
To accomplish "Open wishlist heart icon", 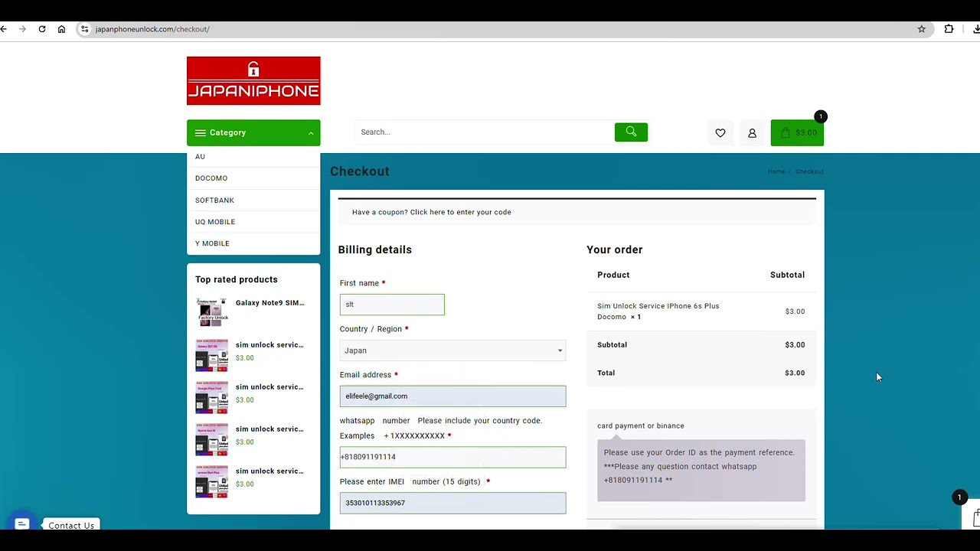I will tap(720, 132).
